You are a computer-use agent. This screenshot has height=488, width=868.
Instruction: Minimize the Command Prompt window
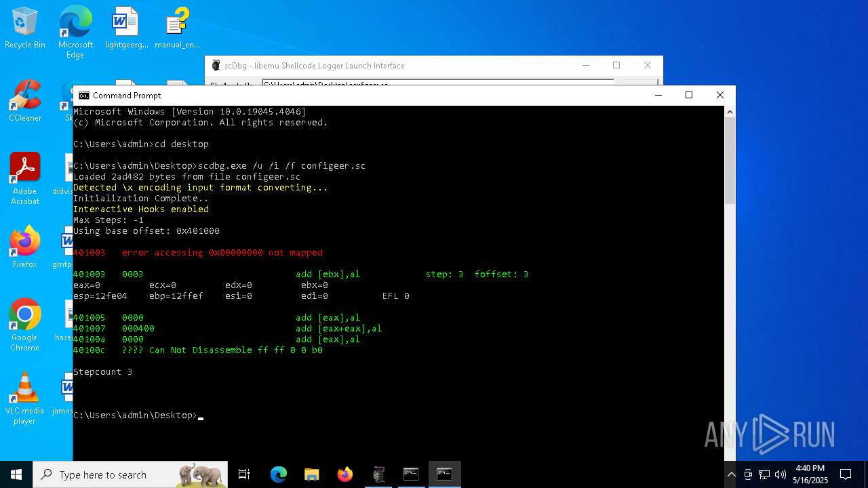click(658, 96)
